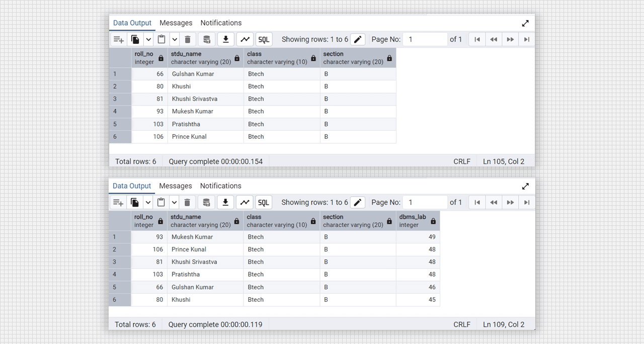Go to last page in bottom panel

[526, 202]
